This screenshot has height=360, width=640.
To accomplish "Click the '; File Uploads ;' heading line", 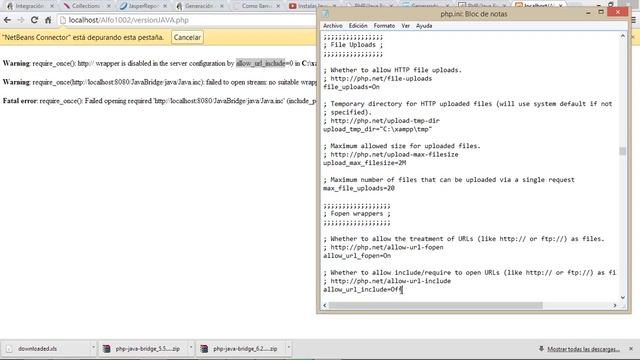I will coord(353,45).
